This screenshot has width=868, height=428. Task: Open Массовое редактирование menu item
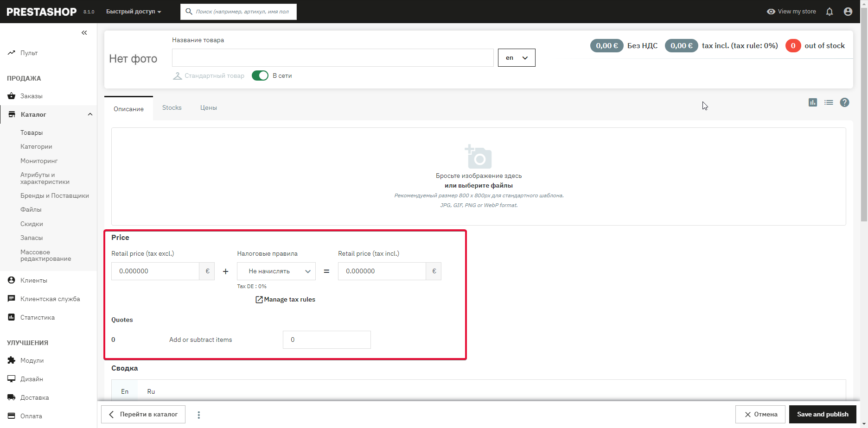pyautogui.click(x=46, y=255)
